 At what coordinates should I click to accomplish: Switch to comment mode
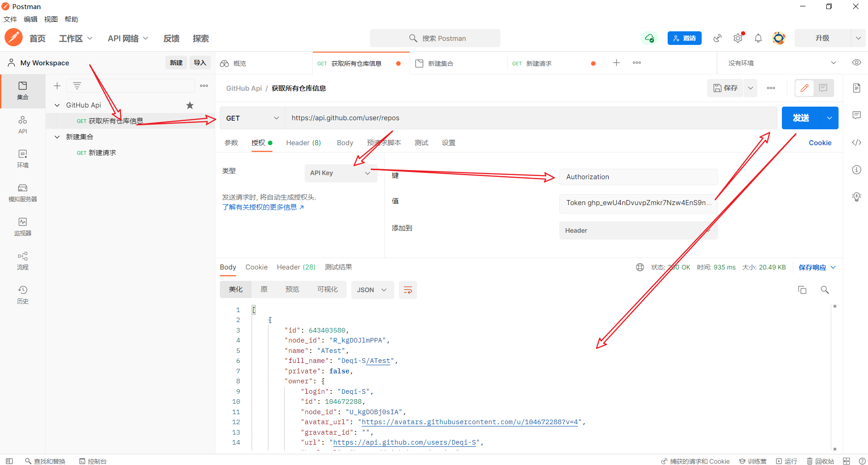823,88
